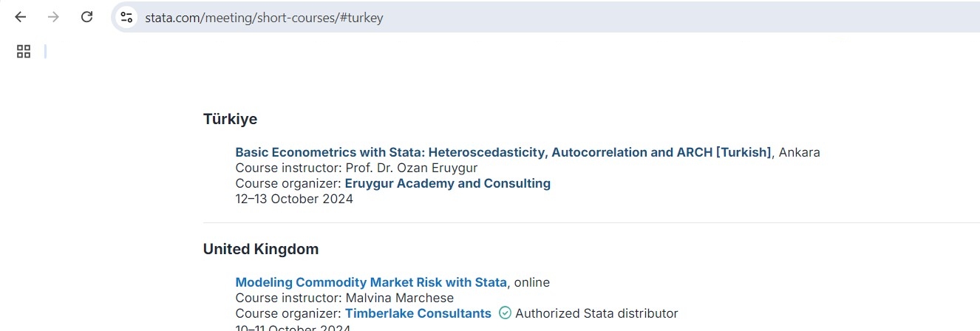The height and width of the screenshot is (331, 980).
Task: Follow the Timberlake Consultants organizer link
Action: [418, 313]
